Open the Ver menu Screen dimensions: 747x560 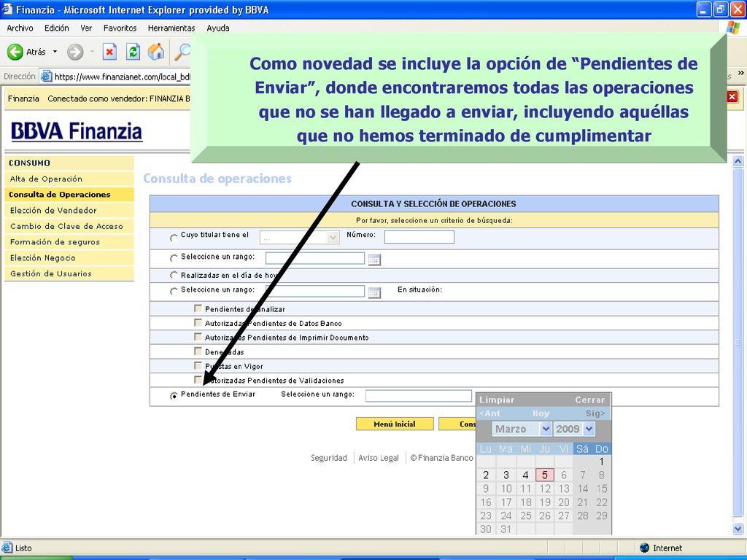[86, 28]
